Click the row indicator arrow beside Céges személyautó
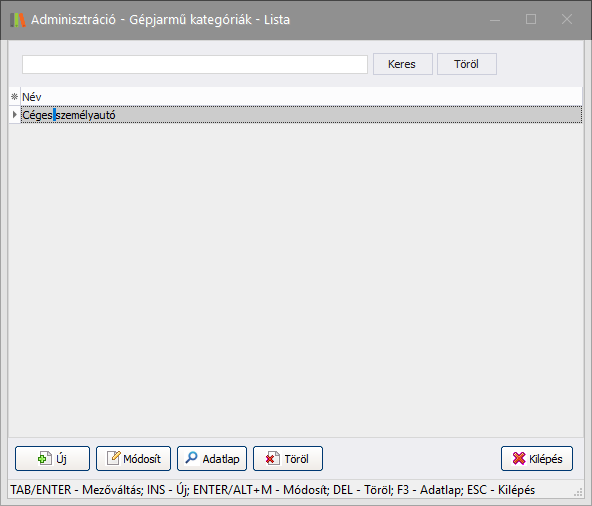Viewport: 592px width, 506px height. (14, 114)
